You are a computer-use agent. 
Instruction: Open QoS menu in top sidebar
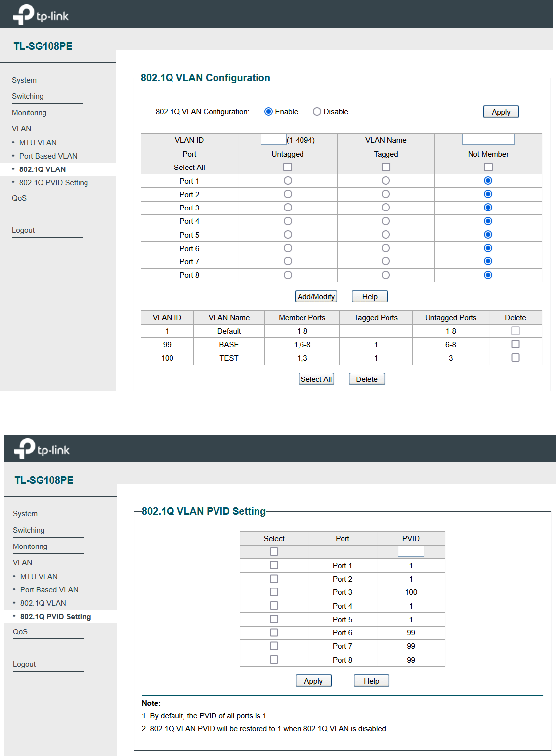[x=19, y=198]
